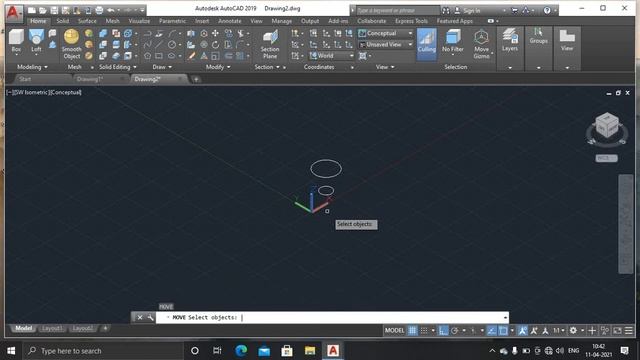Select the Rotate tool in Modify
Viewport: 640px width, 360px height.
pyautogui.click(x=215, y=44)
